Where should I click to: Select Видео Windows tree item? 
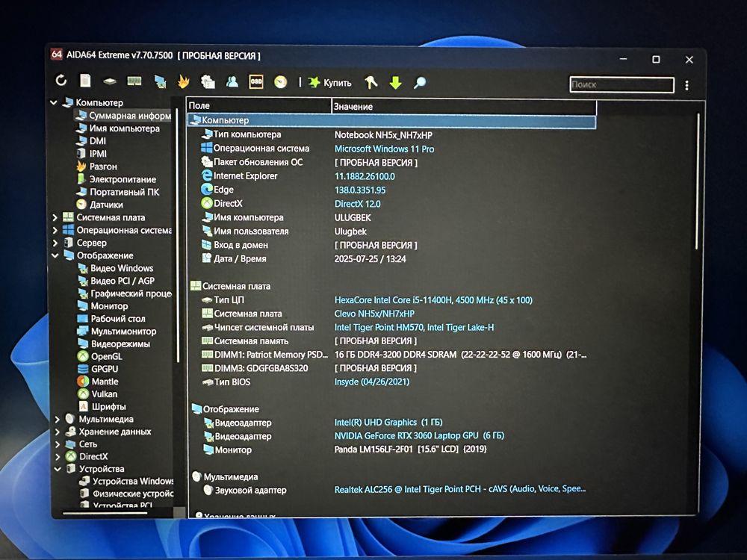point(115,268)
